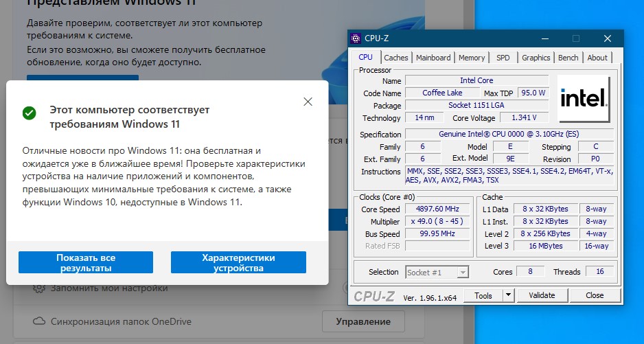Minimize the CPU-Z window
The width and height of the screenshot is (644, 344).
click(x=545, y=38)
